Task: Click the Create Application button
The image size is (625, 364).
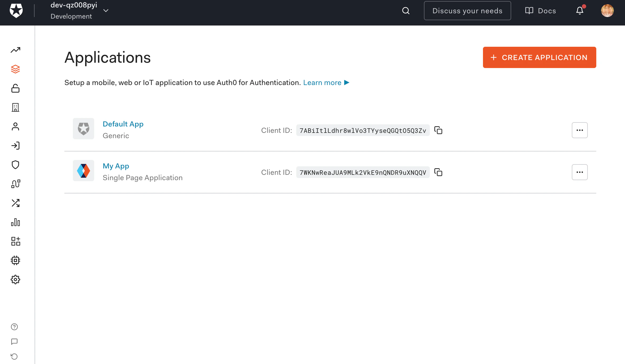Action: [x=539, y=57]
